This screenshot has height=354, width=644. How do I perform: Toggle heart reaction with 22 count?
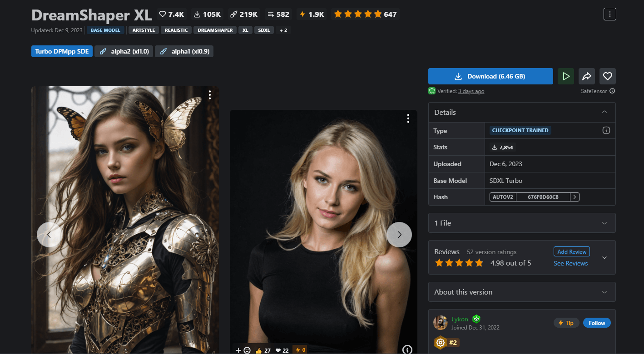[282, 350]
